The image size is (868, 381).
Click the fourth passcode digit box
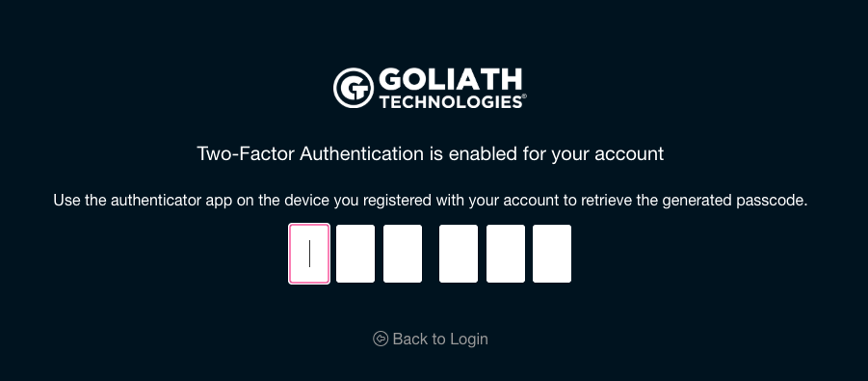tap(459, 254)
